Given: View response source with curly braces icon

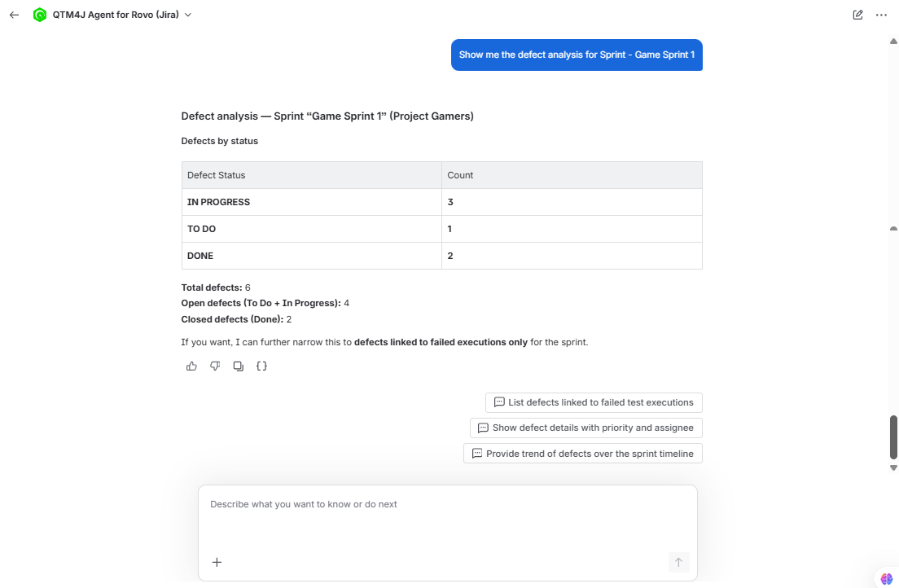Looking at the screenshot, I should point(261,366).
